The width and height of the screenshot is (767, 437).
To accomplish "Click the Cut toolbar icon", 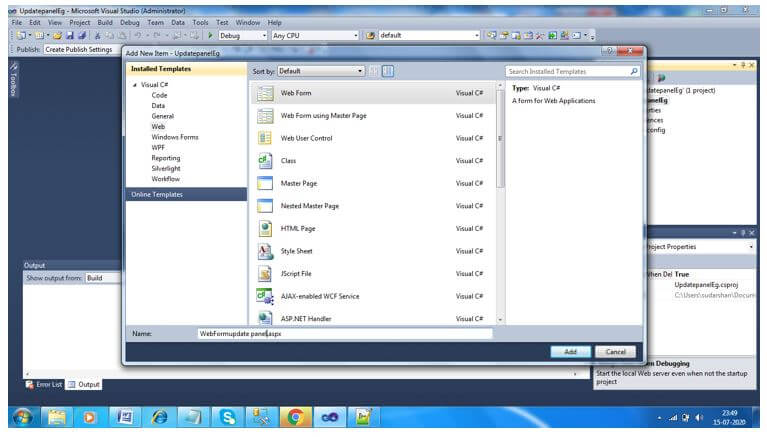I will point(97,36).
